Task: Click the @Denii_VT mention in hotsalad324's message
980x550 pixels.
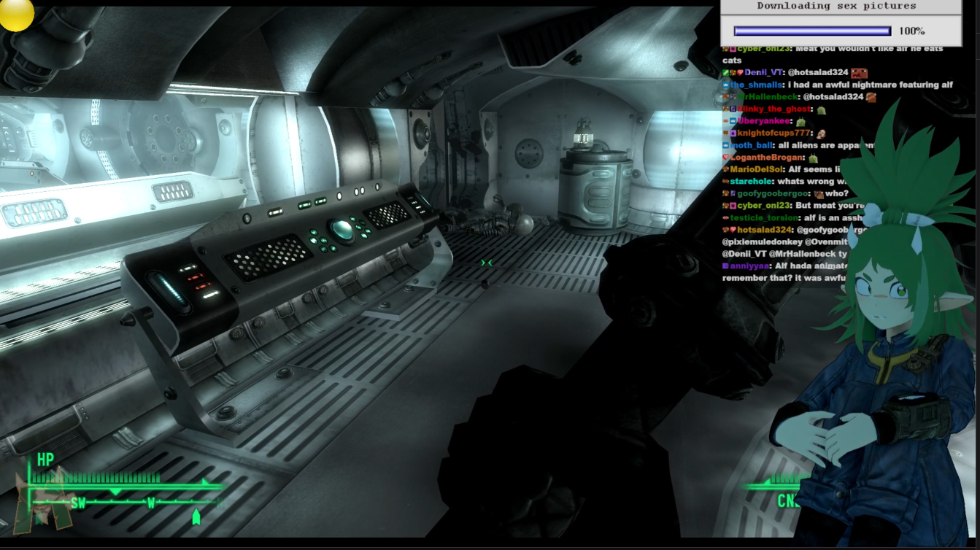Action: click(x=745, y=254)
